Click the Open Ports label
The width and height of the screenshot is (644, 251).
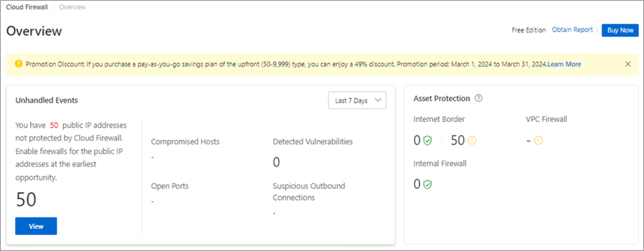(169, 186)
